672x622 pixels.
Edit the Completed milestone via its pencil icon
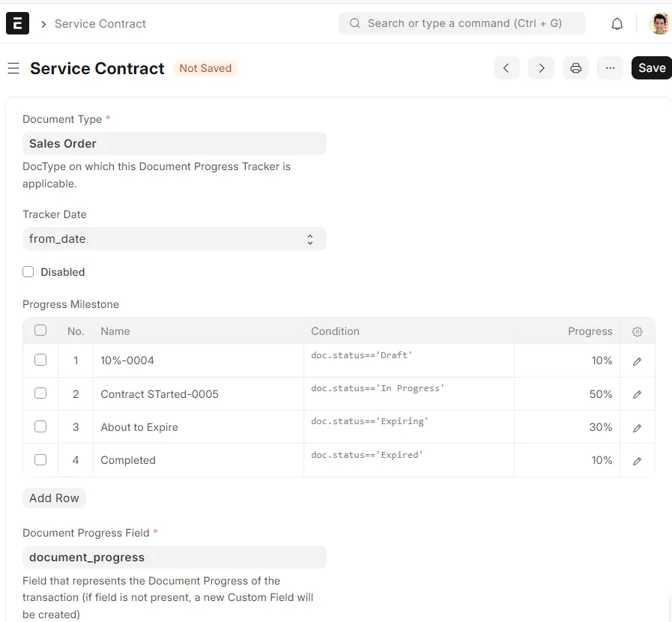[637, 460]
